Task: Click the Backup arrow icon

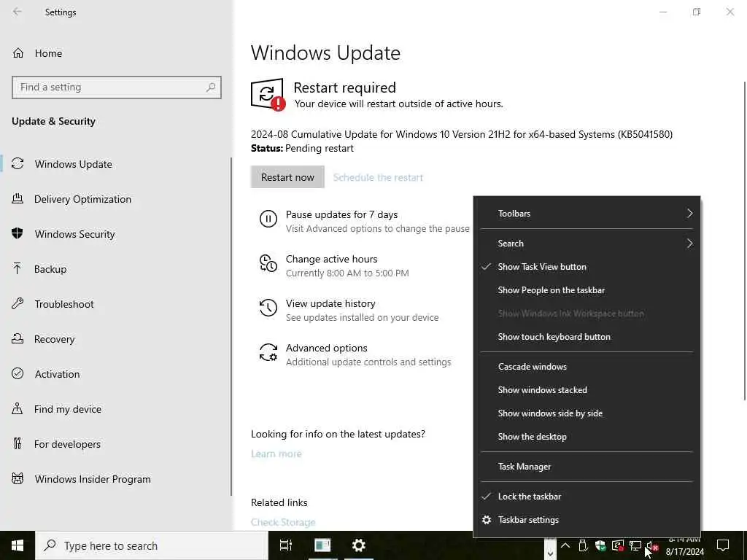Action: click(x=18, y=269)
